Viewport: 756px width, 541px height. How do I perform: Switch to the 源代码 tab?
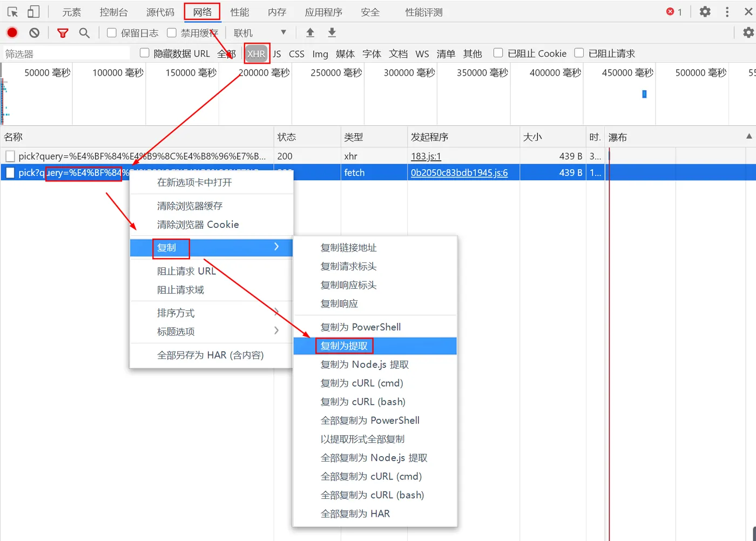(x=160, y=12)
